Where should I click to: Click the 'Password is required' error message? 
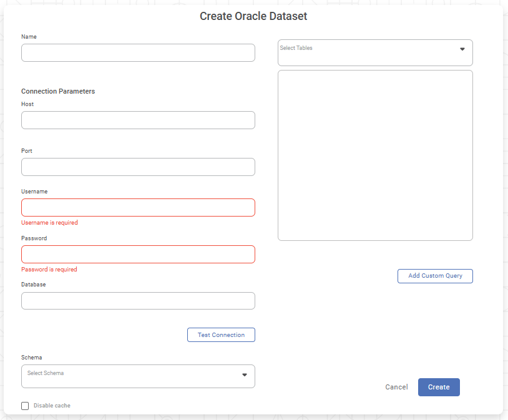pos(49,270)
